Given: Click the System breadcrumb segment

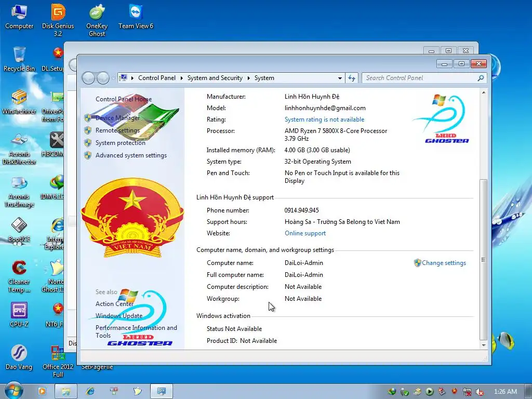Looking at the screenshot, I should coord(264,78).
